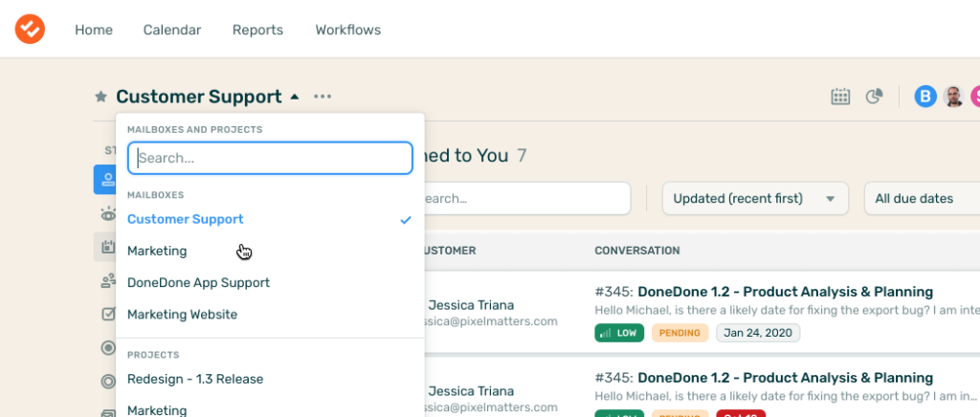Open the Redesign - 1.3 Release project
Screen dimensions: 980x417
click(195, 380)
